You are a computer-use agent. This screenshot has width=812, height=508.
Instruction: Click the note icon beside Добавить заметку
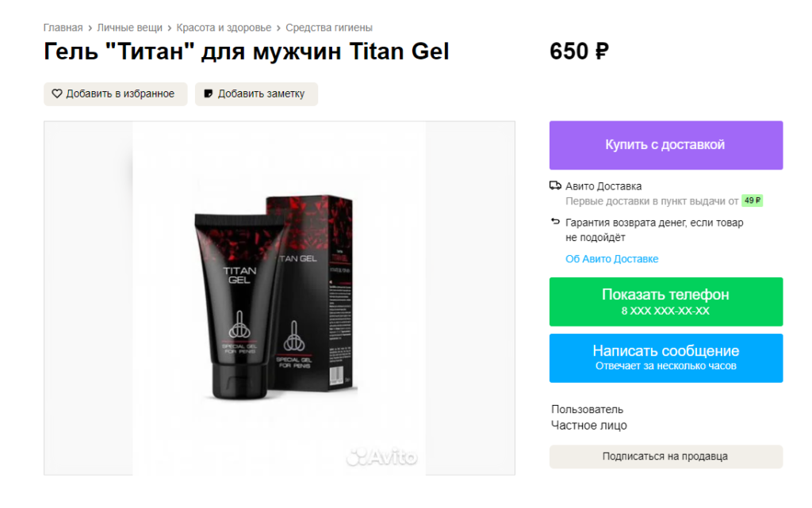pos(209,94)
